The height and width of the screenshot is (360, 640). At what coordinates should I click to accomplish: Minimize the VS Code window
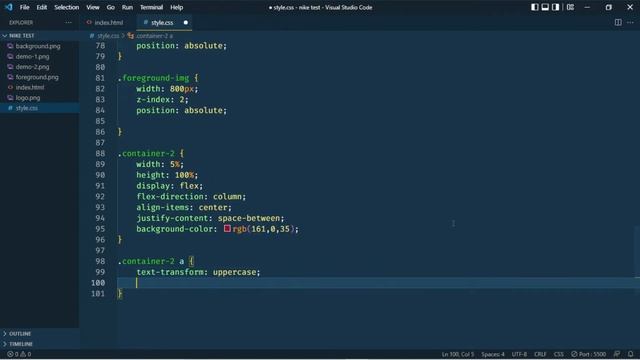[x=587, y=7]
